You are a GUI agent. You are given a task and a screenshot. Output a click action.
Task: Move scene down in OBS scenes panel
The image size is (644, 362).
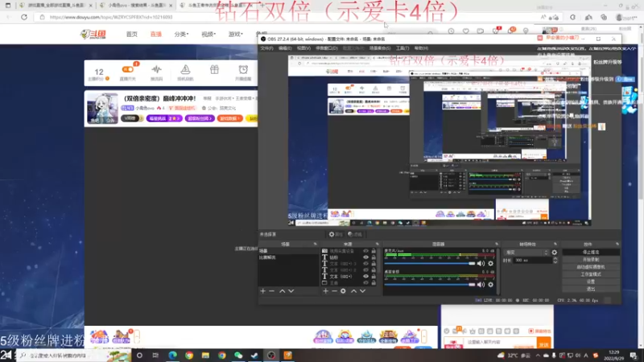click(291, 291)
